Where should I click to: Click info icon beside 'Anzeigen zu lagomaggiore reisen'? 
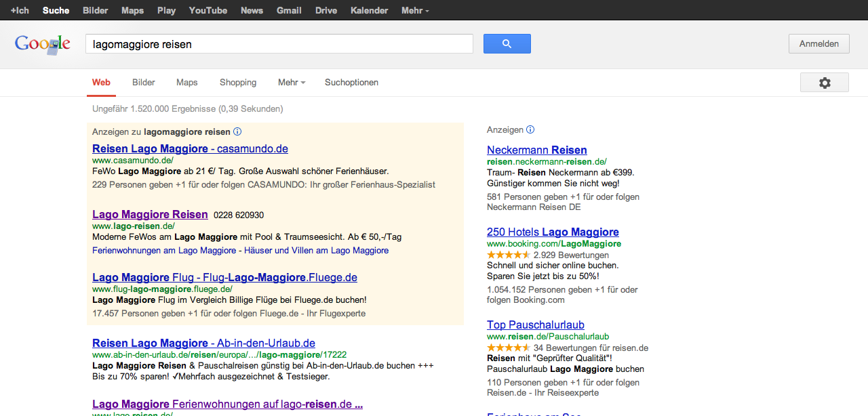click(x=237, y=132)
